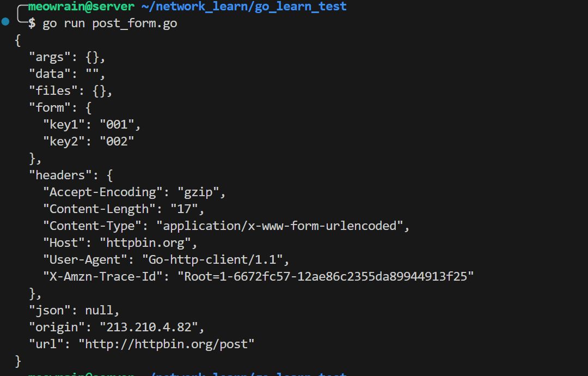
Task: Click the X-Amzn-Trace-Id Root value
Action: point(326,276)
